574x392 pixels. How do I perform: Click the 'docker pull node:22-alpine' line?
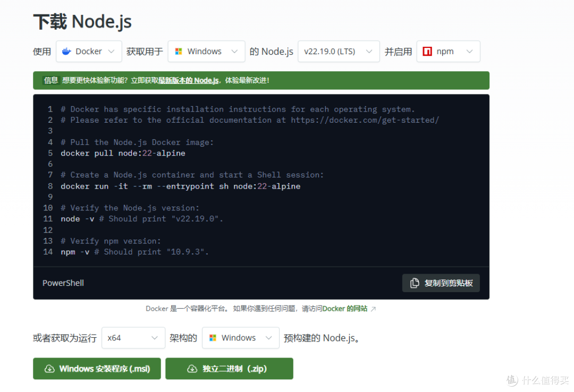[x=123, y=154]
